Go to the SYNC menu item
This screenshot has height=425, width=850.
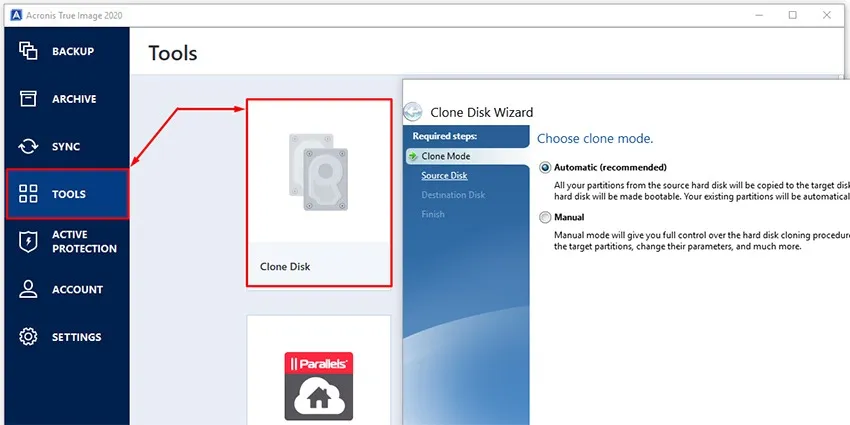pyautogui.click(x=66, y=147)
